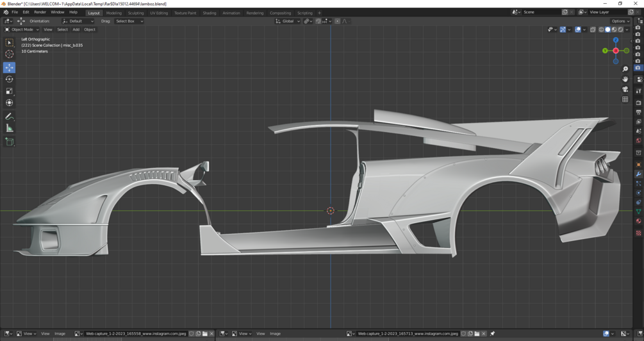644x341 pixels.
Task: Open the Object Mode dropdown
Action: coord(22,29)
